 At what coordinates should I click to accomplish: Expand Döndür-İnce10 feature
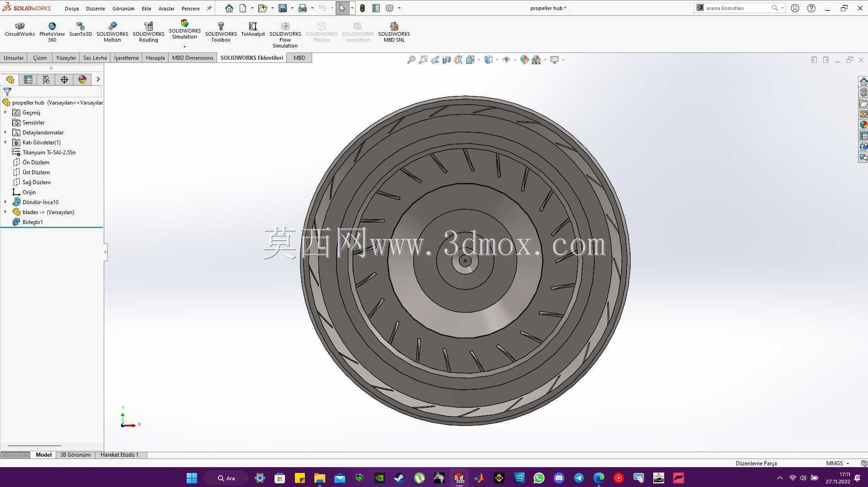(5, 202)
